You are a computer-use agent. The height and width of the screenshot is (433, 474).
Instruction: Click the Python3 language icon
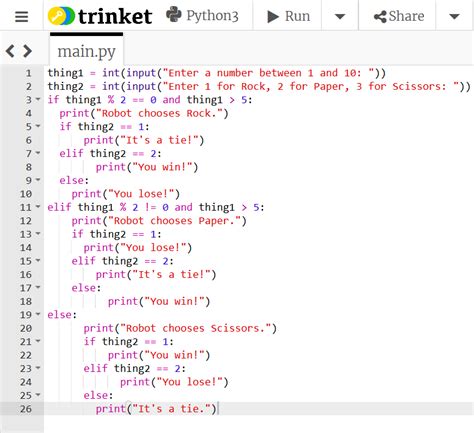[174, 15]
